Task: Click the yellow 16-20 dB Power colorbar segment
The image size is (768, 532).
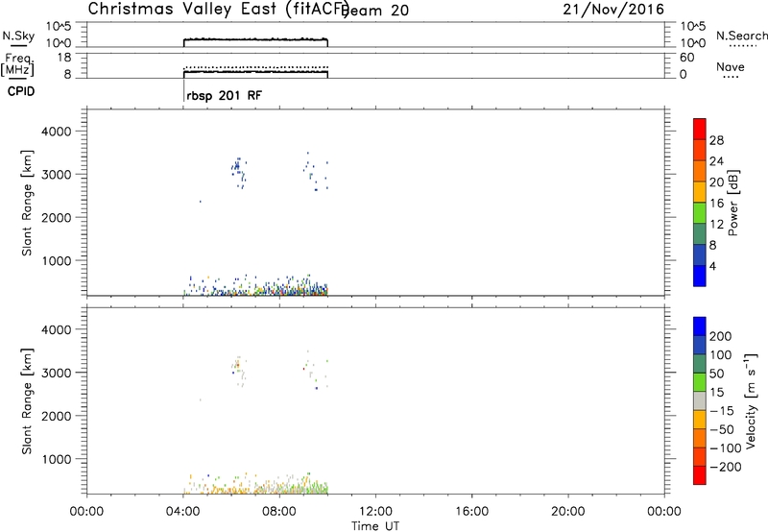Action: [x=700, y=192]
